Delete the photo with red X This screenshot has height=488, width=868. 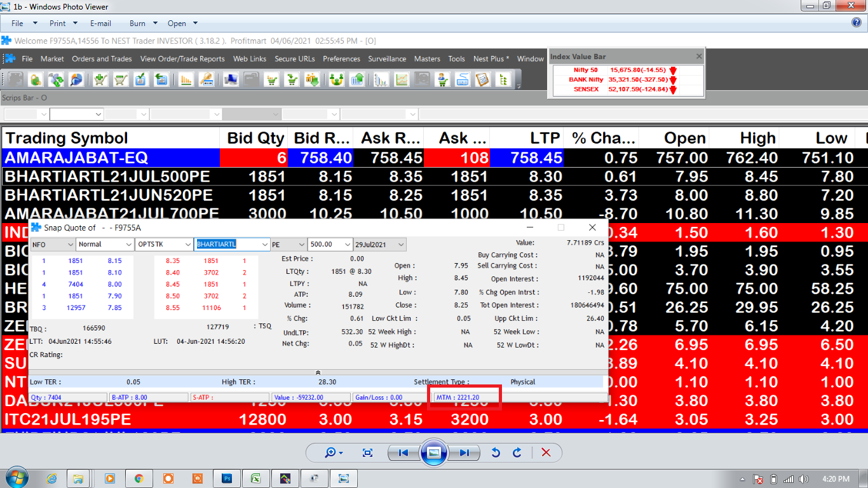point(546,452)
